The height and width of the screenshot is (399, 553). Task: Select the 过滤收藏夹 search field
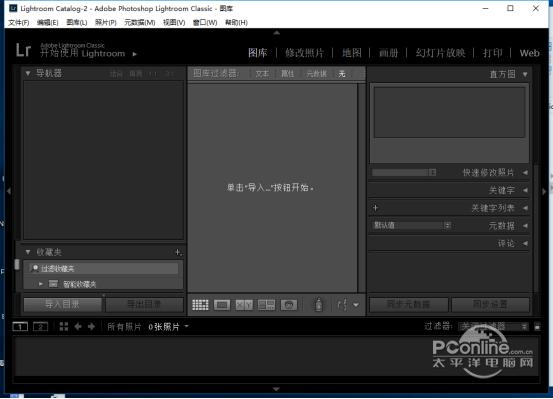(x=104, y=268)
